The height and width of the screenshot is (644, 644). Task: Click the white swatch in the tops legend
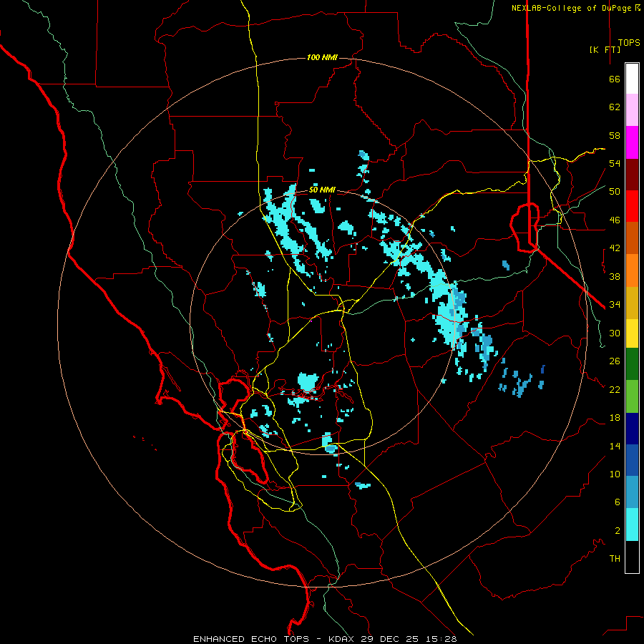(x=632, y=79)
